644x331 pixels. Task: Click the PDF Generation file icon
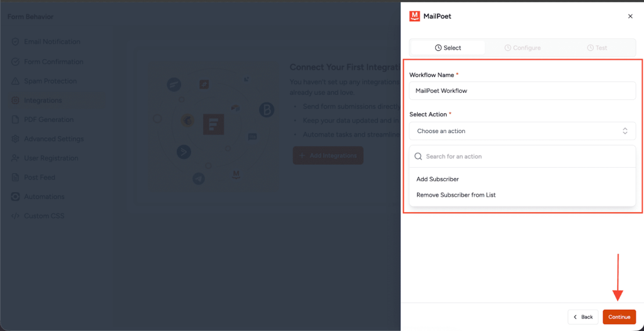coord(15,120)
